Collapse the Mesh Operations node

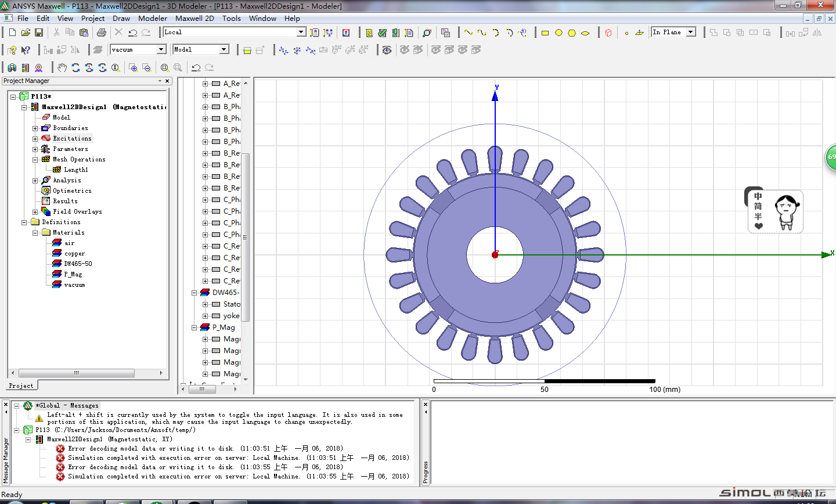point(35,160)
